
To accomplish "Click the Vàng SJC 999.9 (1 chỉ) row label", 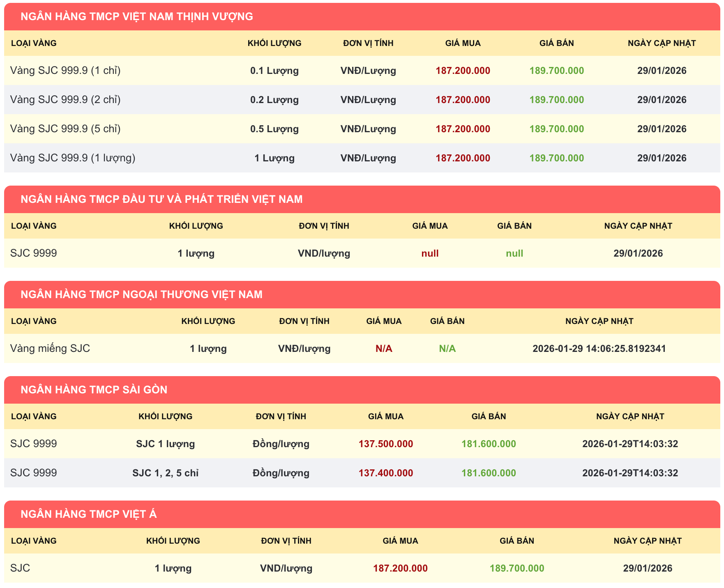I will (x=65, y=71).
